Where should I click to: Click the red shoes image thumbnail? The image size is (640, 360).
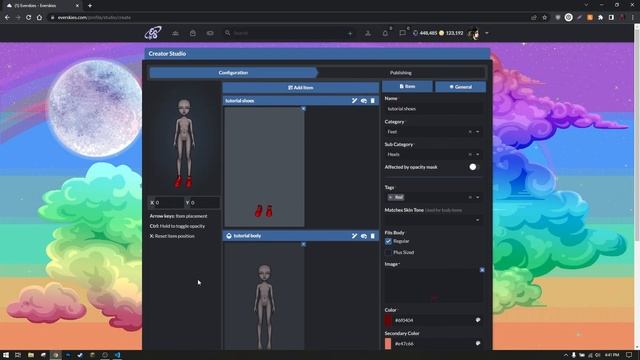[x=264, y=167]
